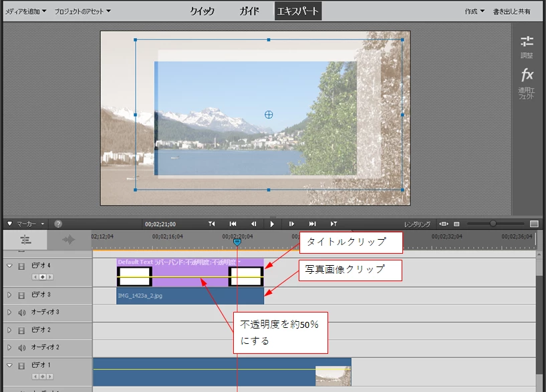Click next keyframe button on ビデオ 1

[x=50, y=377]
